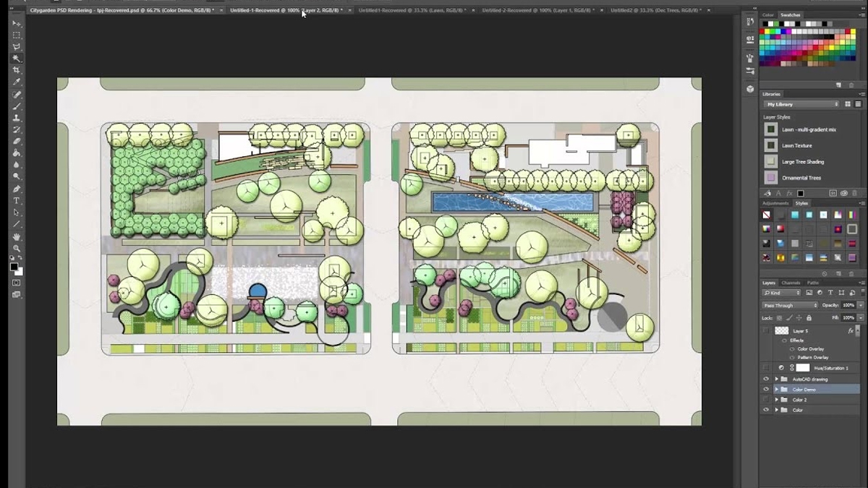Show the Color 2 group
Screen dimensions: 868x488
(766, 398)
